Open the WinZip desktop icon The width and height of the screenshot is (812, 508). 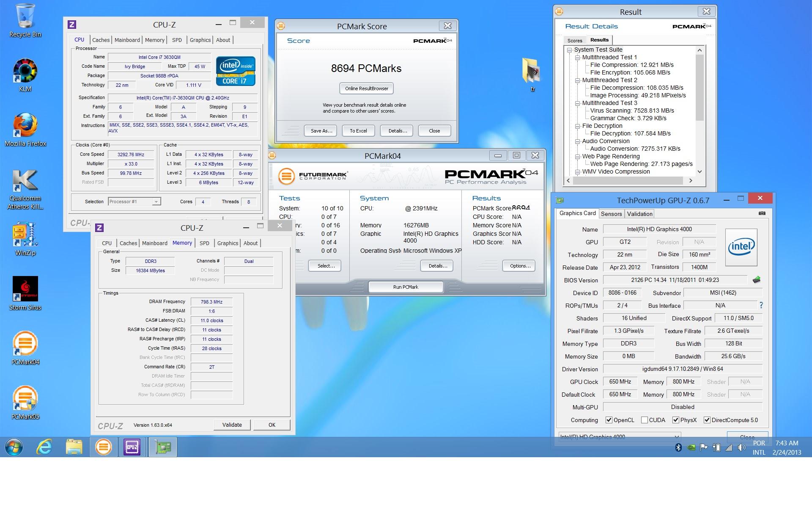[25, 239]
